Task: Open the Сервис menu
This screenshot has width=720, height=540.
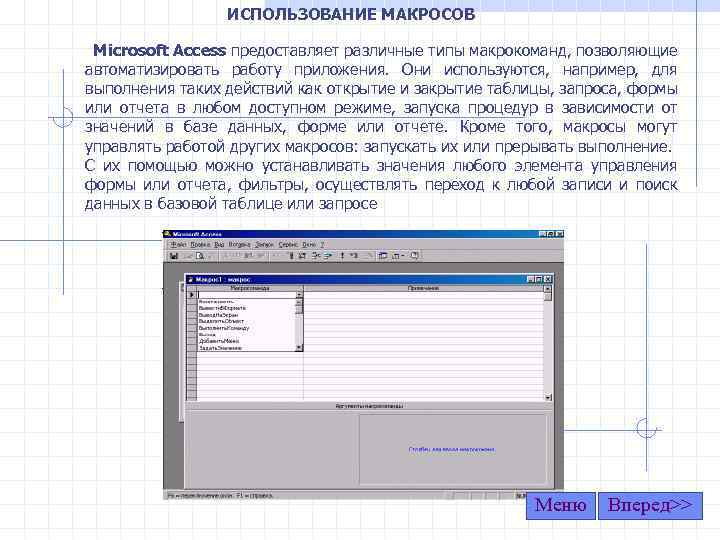Action: [x=288, y=245]
